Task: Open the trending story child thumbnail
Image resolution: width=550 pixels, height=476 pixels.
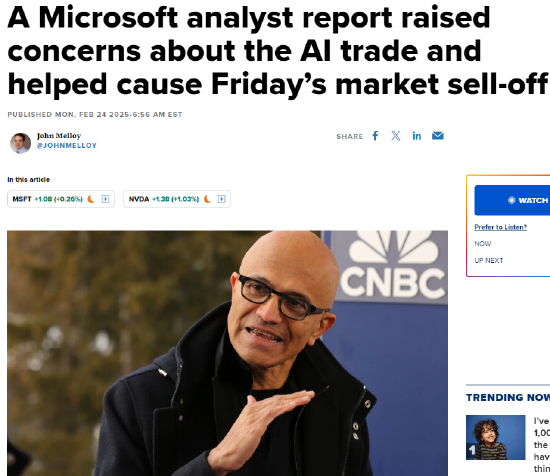Action: (495, 437)
